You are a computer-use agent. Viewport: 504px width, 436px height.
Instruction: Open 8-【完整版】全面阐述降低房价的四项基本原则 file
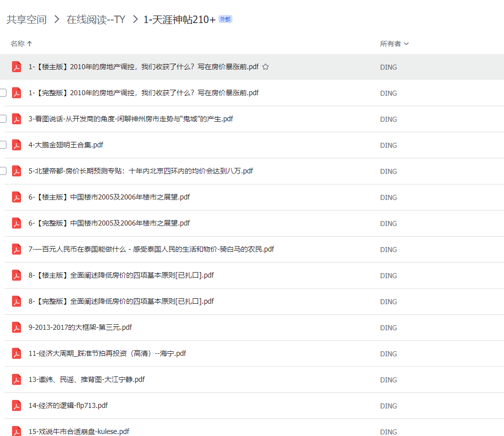point(121,301)
